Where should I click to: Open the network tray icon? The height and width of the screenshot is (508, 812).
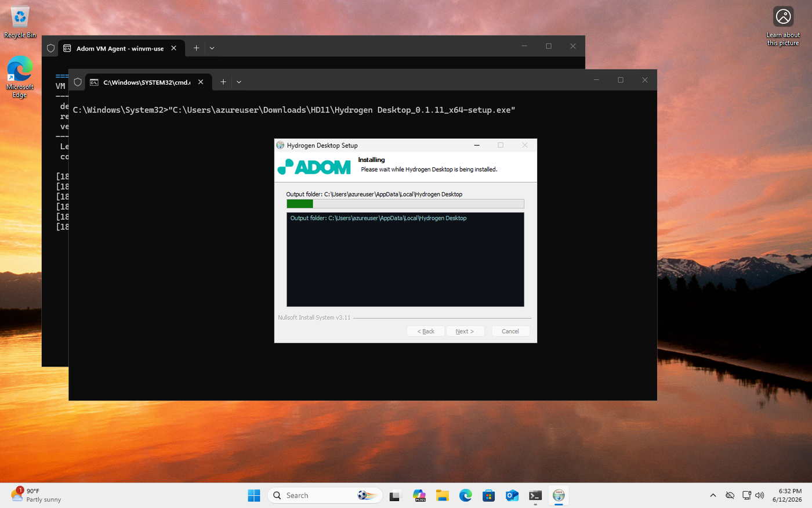[746, 495]
